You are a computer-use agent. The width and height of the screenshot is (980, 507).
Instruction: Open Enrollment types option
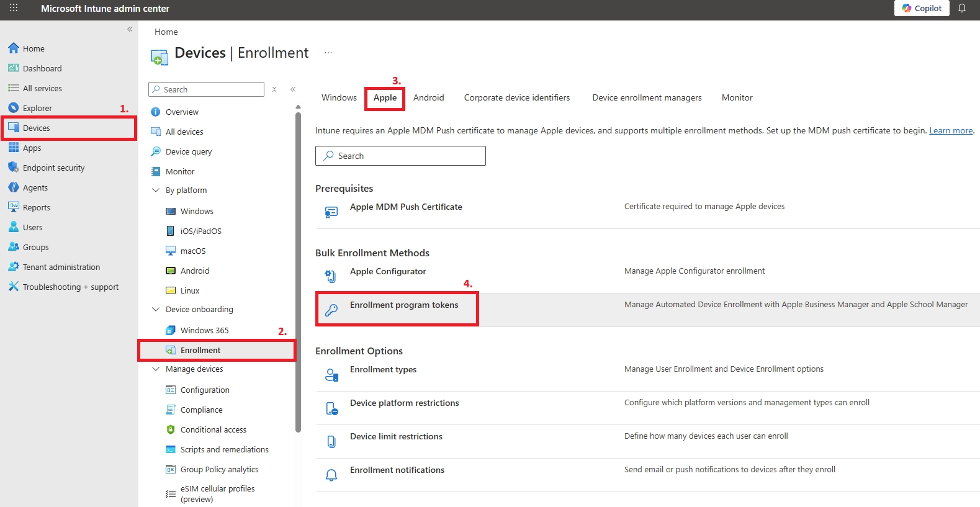pos(383,369)
